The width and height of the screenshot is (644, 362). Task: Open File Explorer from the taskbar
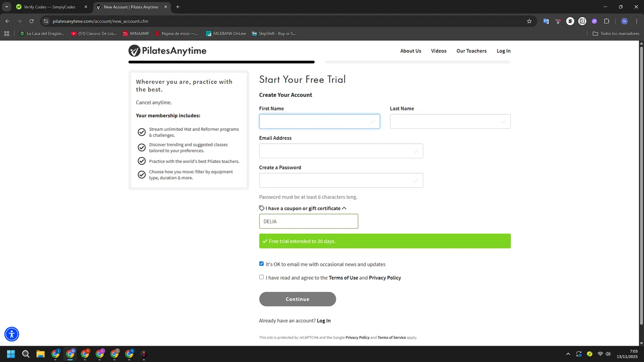click(x=40, y=354)
